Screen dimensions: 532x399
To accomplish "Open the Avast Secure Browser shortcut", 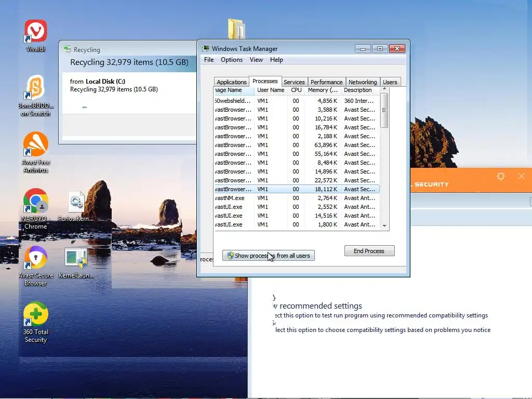I will (36, 266).
